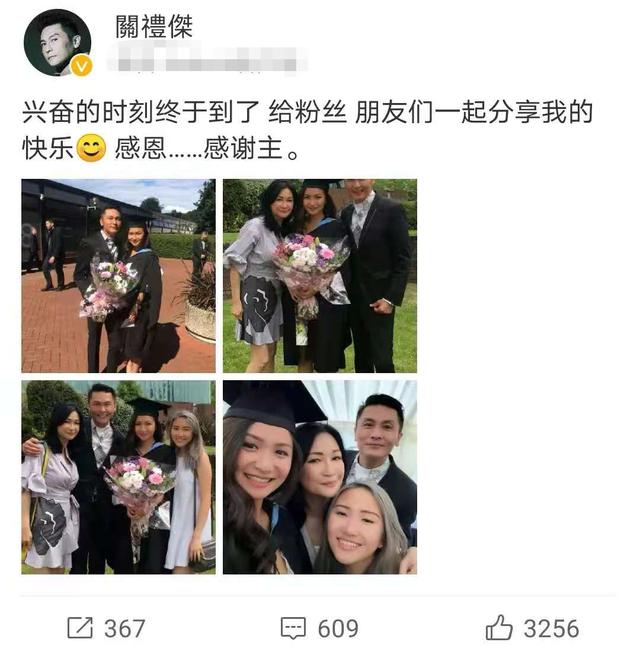This screenshot has width=640, height=655.
Task: View the like count 3256
Action: 551,628
